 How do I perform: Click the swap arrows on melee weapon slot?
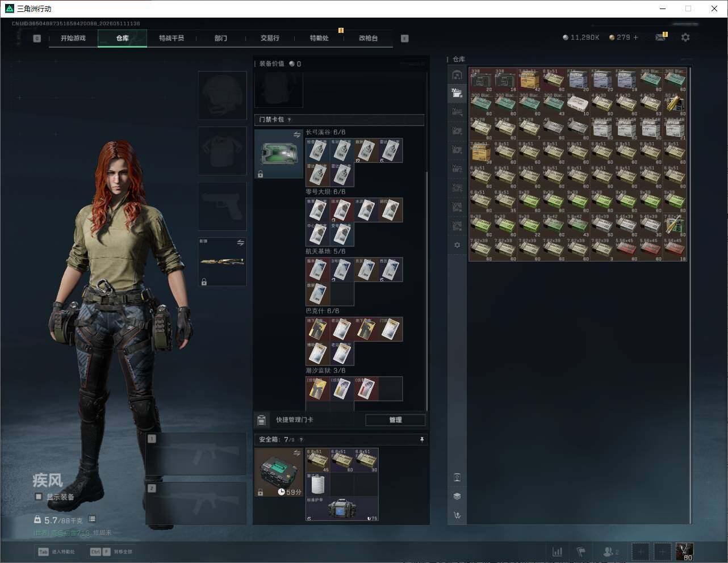click(x=240, y=243)
